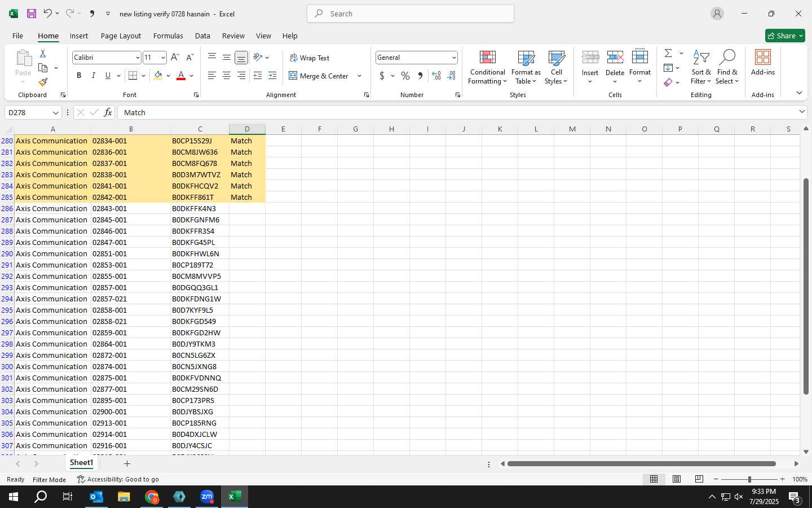Image resolution: width=812 pixels, height=508 pixels.
Task: Open the Insert Function dialog (fx)
Action: [108, 112]
